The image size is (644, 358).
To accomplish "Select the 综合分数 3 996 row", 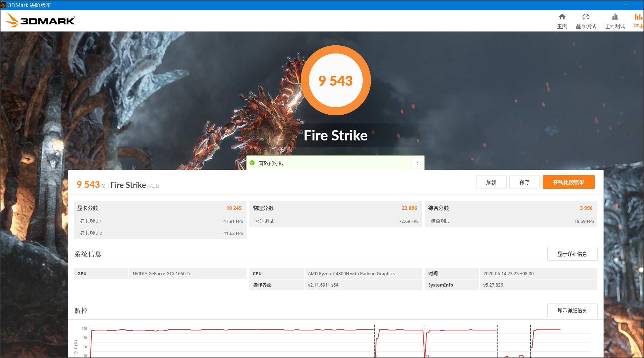I will (x=510, y=208).
